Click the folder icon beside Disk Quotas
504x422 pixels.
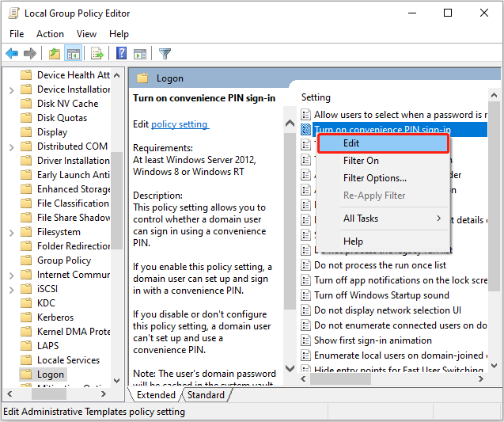pyautogui.click(x=26, y=118)
